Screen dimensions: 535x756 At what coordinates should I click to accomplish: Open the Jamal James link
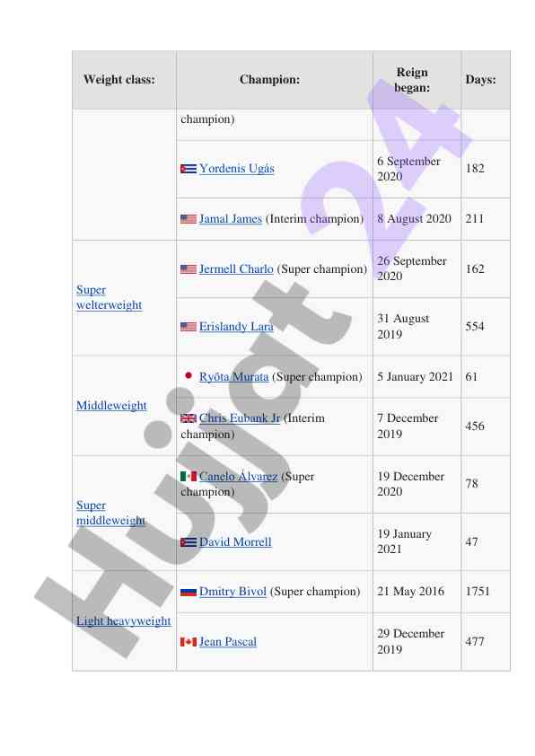[x=231, y=218]
